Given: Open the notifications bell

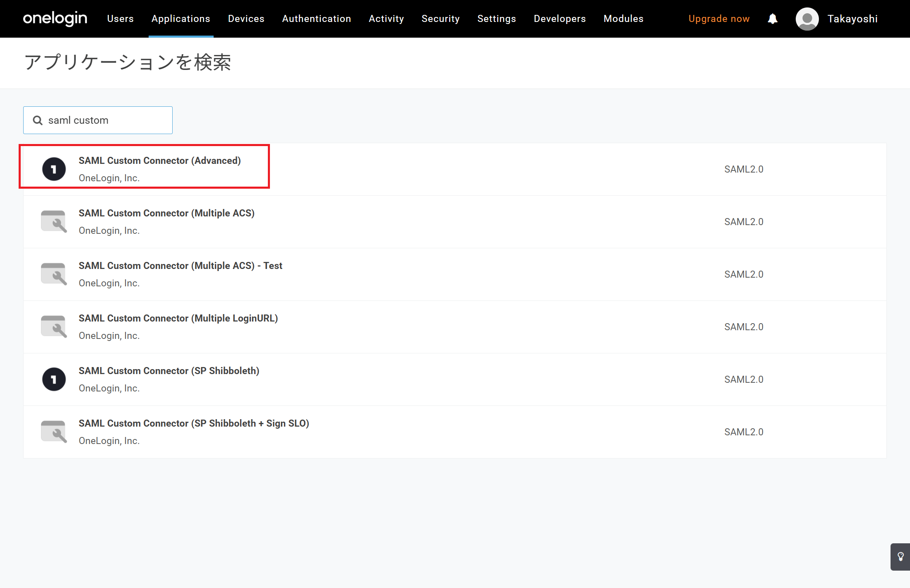Looking at the screenshot, I should pyautogui.click(x=772, y=19).
